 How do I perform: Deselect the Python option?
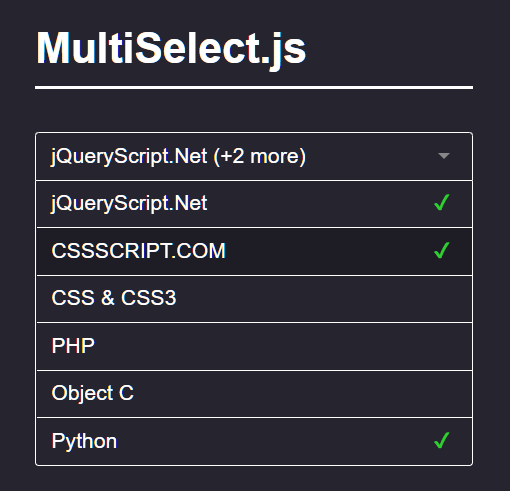(254, 441)
